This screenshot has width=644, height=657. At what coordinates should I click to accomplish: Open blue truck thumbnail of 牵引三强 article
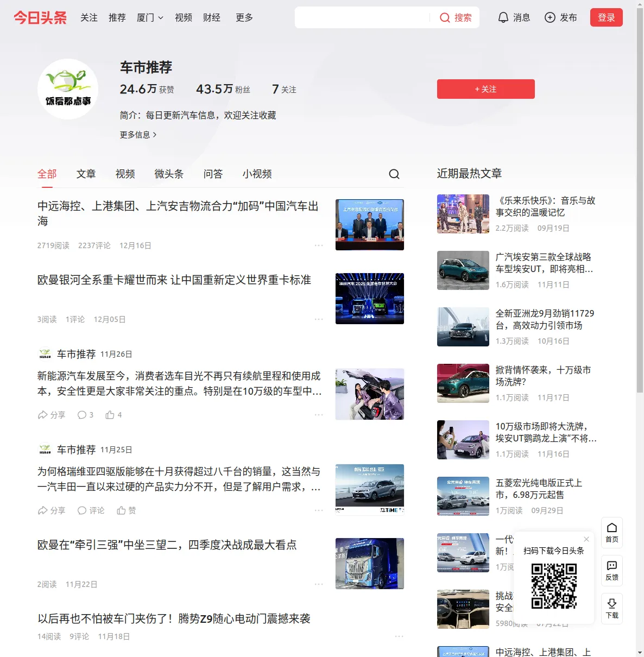pyautogui.click(x=370, y=564)
